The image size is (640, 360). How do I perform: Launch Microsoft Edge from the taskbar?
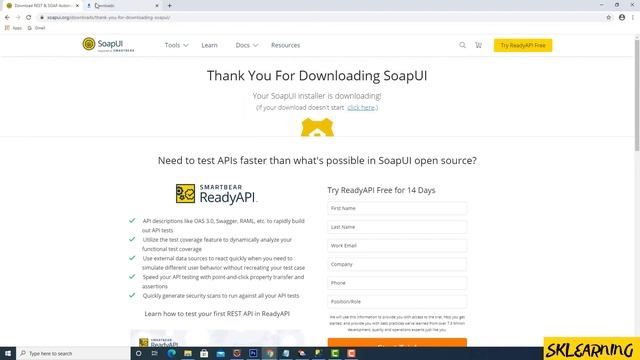click(171, 353)
